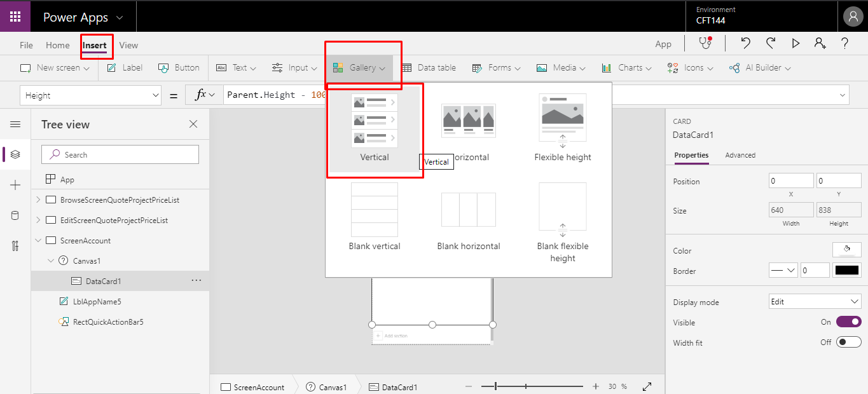The width and height of the screenshot is (868, 394).
Task: Click the Insert plus icon in left rail
Action: [15, 185]
